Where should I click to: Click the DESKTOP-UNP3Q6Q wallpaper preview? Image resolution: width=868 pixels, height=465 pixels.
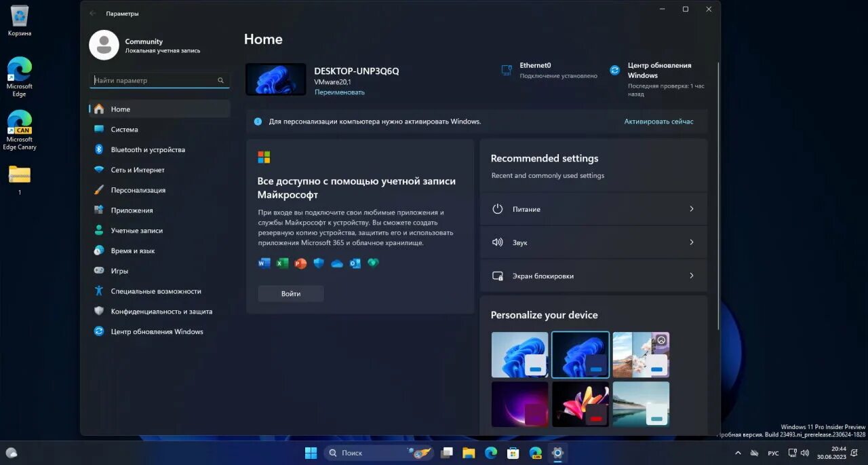point(276,79)
